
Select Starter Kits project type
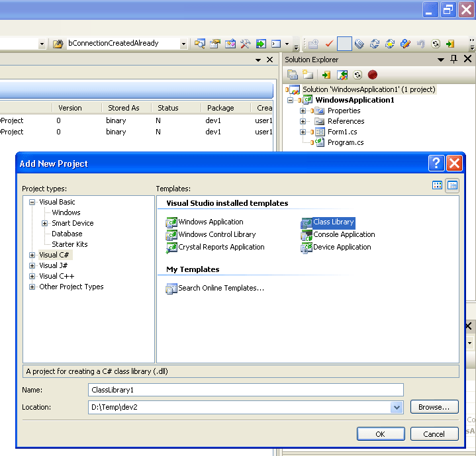point(70,244)
